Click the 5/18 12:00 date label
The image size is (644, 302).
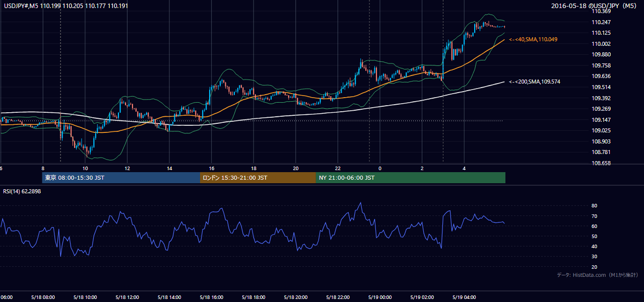click(x=127, y=297)
